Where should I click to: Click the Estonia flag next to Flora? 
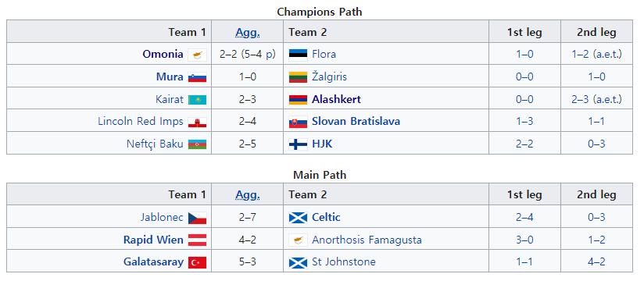click(298, 55)
